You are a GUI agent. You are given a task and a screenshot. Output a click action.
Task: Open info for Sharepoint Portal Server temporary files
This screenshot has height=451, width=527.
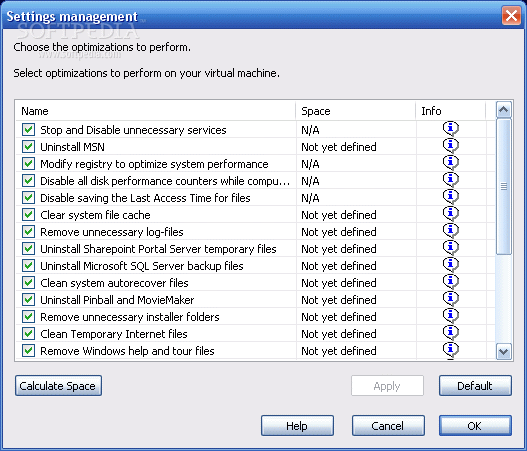[450, 248]
